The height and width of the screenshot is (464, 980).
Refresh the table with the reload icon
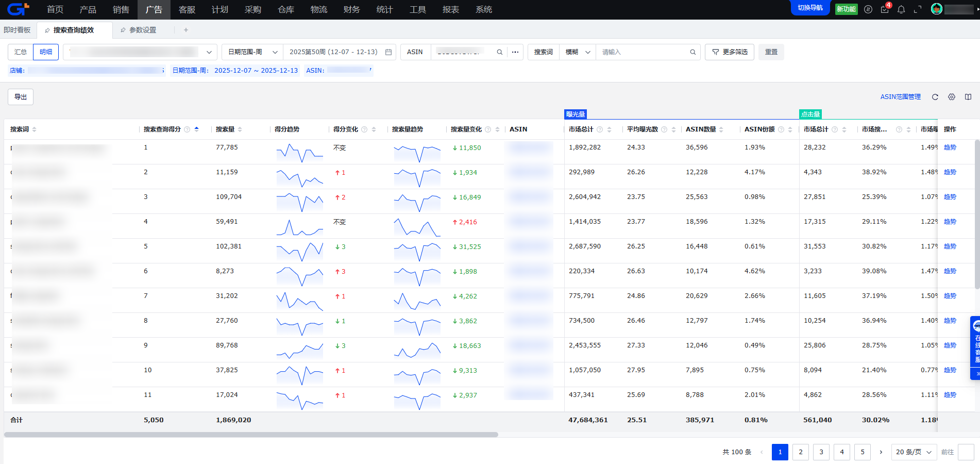[935, 97]
